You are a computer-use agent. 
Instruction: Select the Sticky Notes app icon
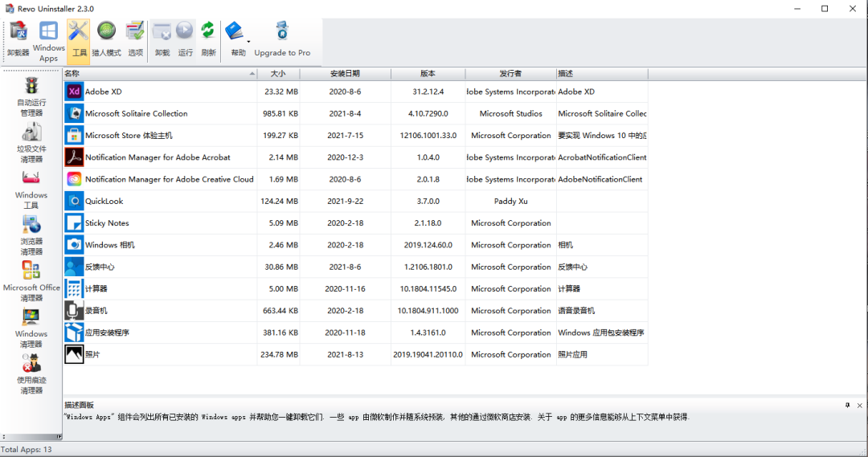(x=74, y=223)
